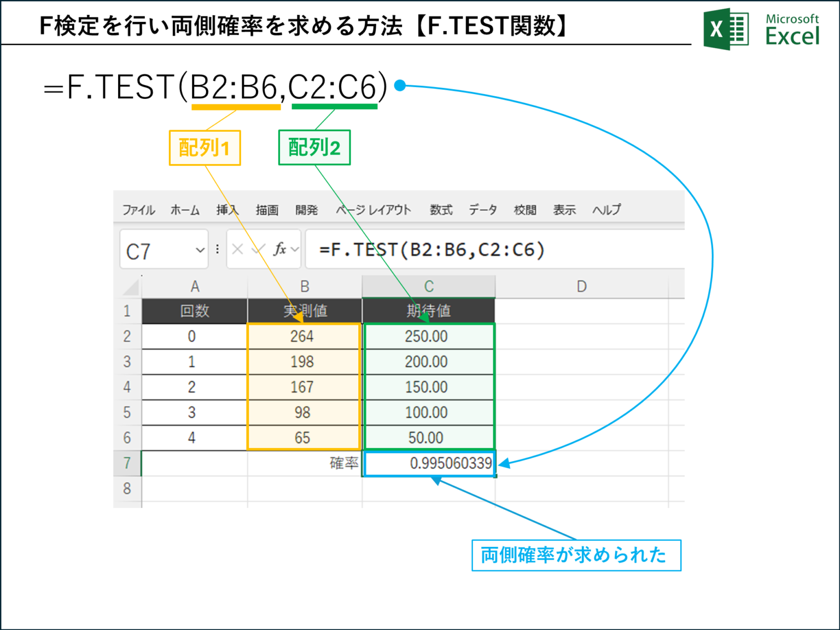This screenshot has width=840, height=630.
Task: Open the ファイル menu tab
Action: point(138,210)
